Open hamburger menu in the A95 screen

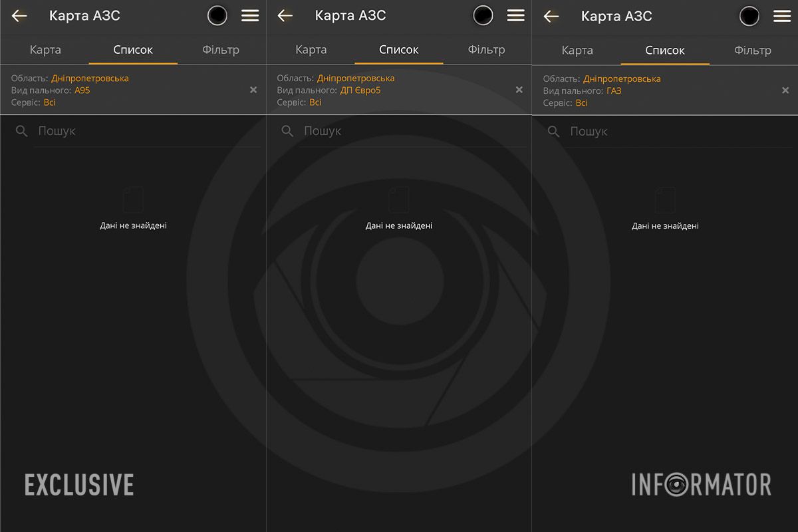click(250, 16)
